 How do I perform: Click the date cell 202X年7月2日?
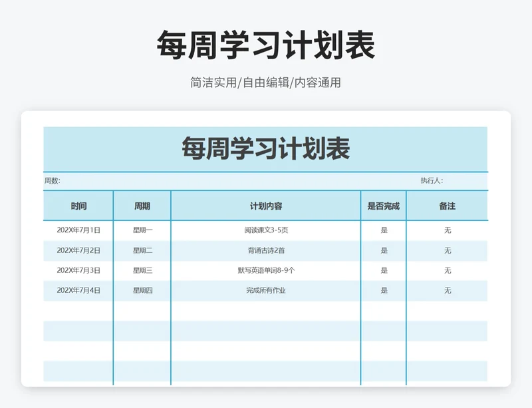[78, 251]
